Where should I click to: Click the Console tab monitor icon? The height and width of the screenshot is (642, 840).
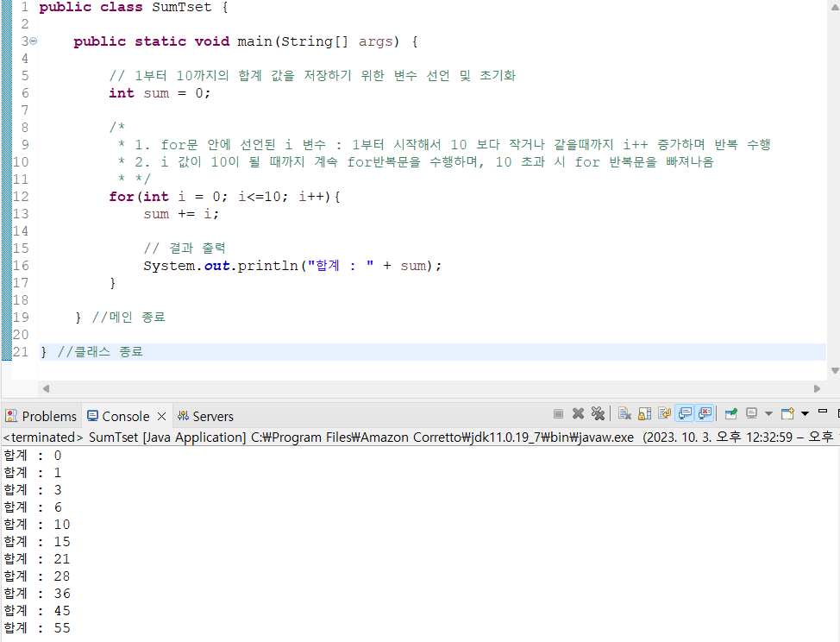92,416
